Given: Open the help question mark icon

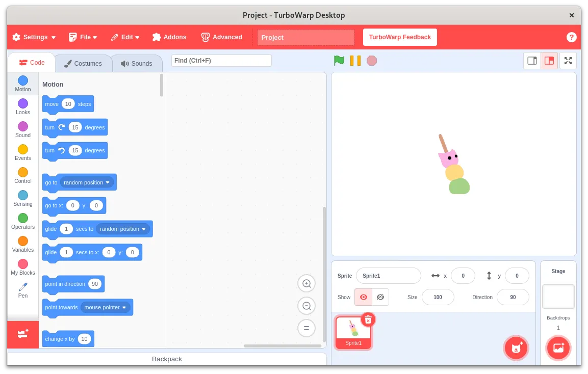Looking at the screenshot, I should [x=571, y=37].
